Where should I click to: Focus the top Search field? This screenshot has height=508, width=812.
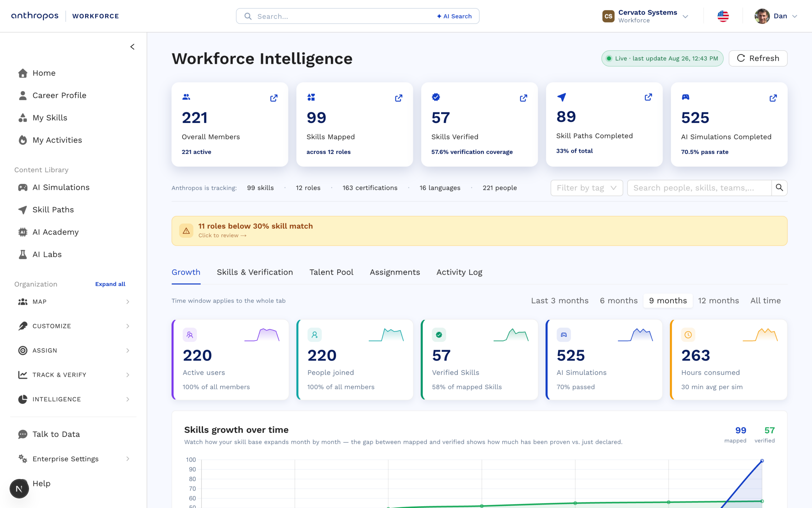pos(357,16)
